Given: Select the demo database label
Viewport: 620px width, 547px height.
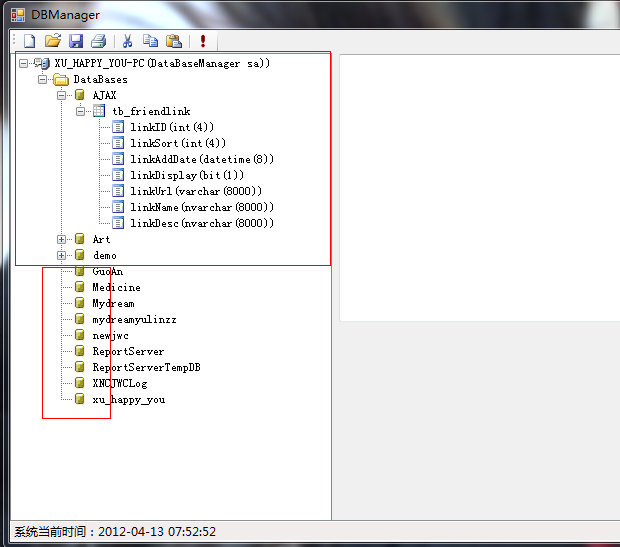Looking at the screenshot, I should coord(105,256).
